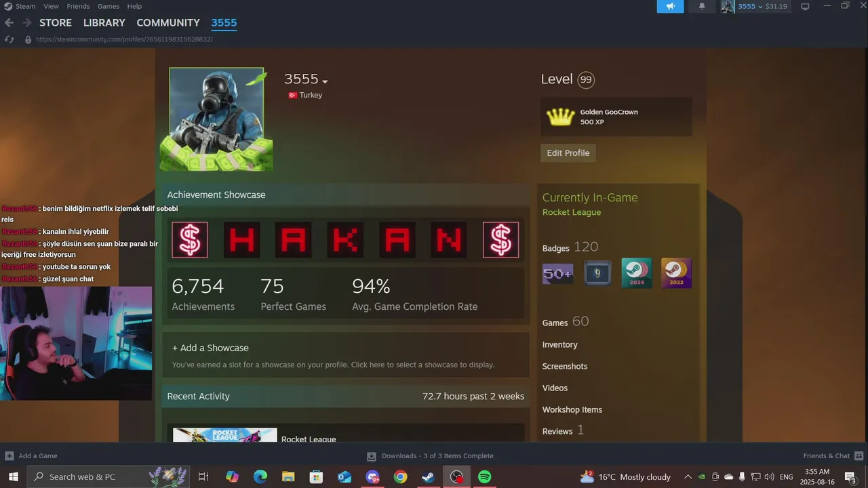Click the 9 years of service badge
The image size is (868, 488).
597,273
